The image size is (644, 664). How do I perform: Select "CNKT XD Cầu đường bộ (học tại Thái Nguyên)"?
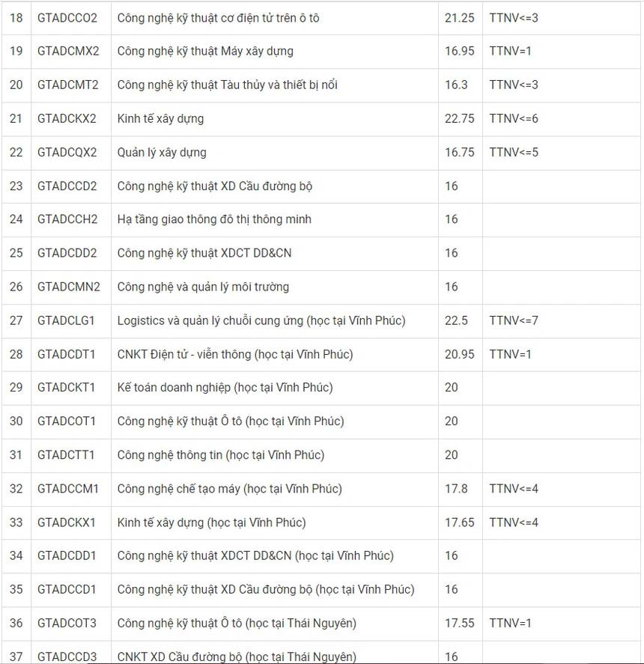[x=237, y=657]
